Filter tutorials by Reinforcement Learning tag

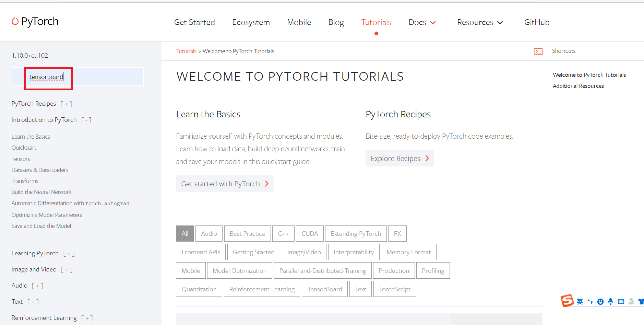point(262,289)
